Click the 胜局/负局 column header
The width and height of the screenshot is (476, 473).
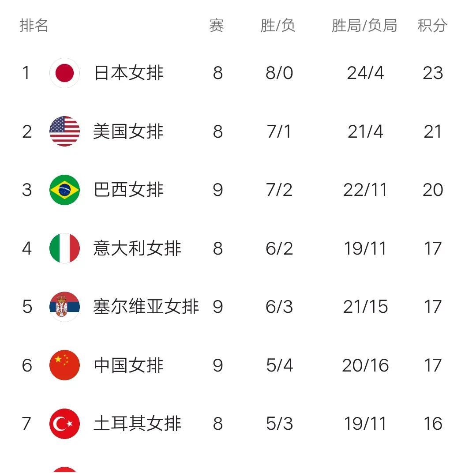click(x=364, y=25)
